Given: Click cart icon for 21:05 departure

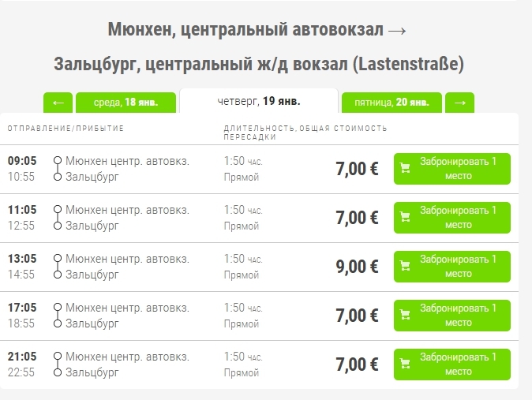Looking at the screenshot, I should pos(405,364).
